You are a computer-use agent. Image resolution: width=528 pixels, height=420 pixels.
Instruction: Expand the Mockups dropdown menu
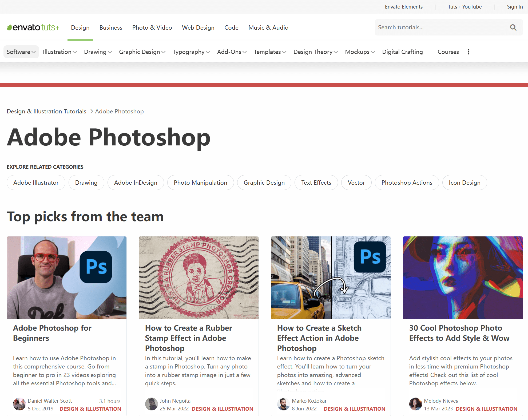[x=360, y=52]
